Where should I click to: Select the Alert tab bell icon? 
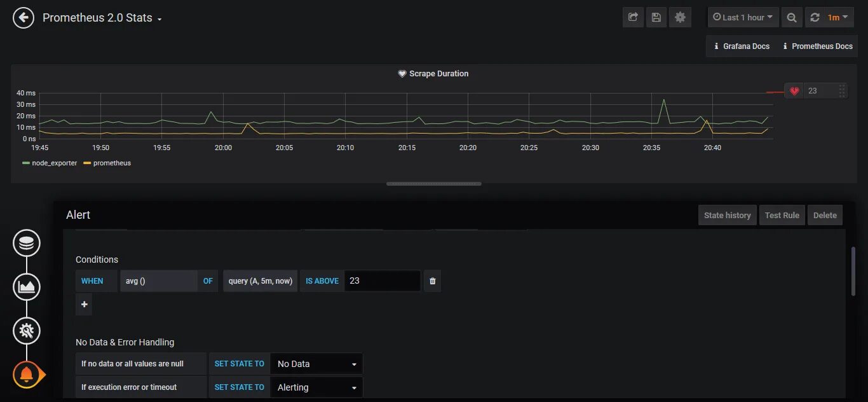(27, 375)
